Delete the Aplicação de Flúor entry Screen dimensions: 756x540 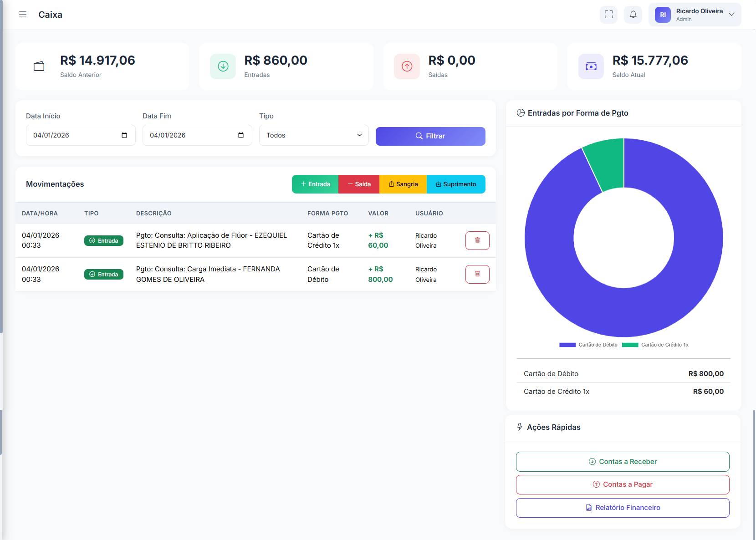(x=477, y=240)
